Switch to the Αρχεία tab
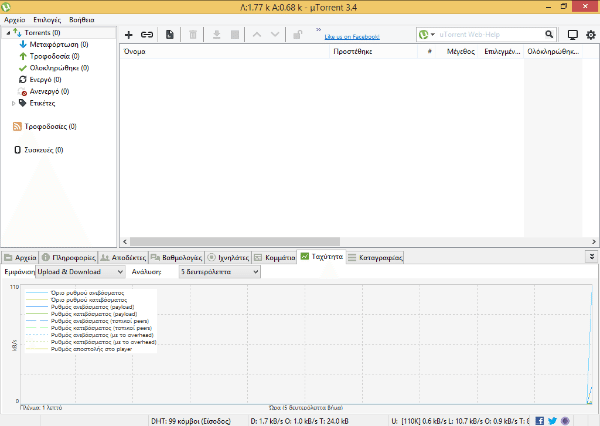Image resolution: width=600 pixels, height=426 pixels. (x=20, y=258)
